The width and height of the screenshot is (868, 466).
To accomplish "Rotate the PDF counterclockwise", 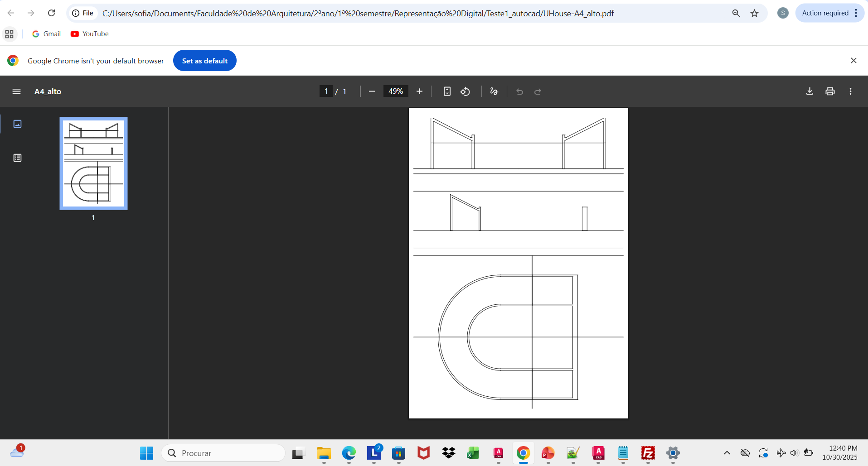I will coord(465,91).
